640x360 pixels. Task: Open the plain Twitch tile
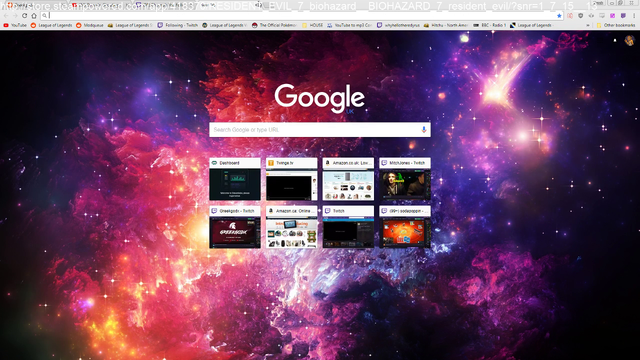(348, 227)
